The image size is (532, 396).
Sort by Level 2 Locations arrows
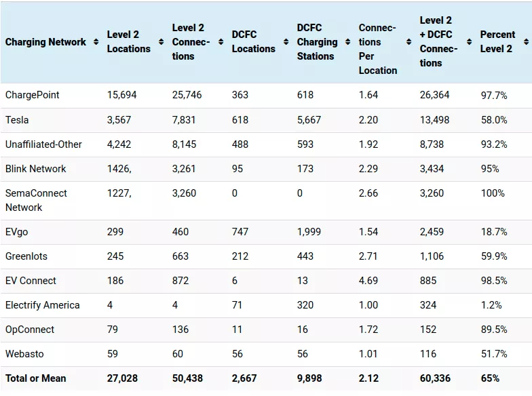(x=161, y=42)
